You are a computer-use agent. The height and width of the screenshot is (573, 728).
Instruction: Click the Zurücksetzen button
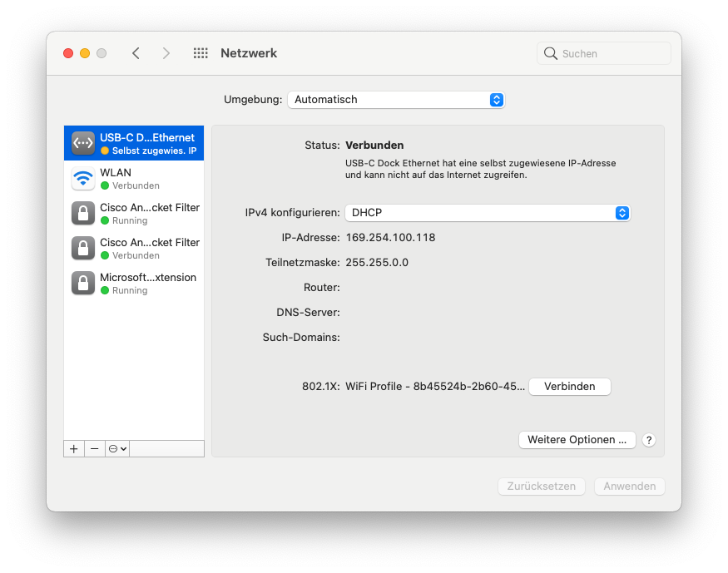pos(541,486)
